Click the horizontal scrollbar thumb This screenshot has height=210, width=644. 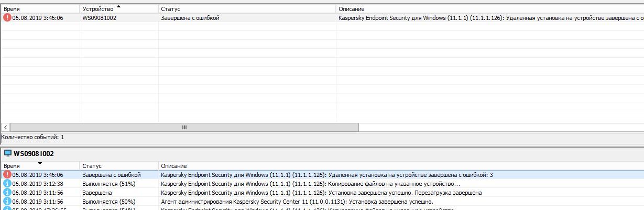tap(184, 127)
